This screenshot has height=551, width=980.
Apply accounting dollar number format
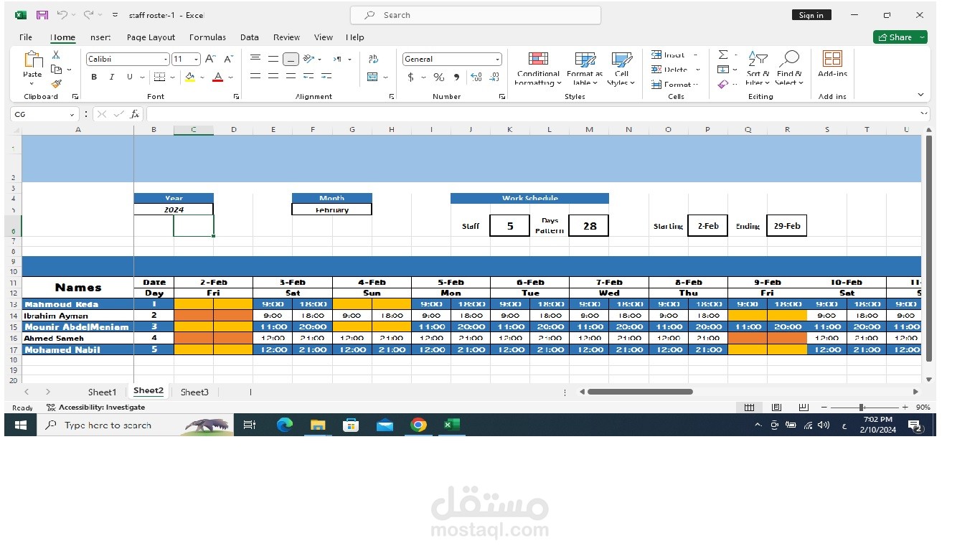pos(410,77)
